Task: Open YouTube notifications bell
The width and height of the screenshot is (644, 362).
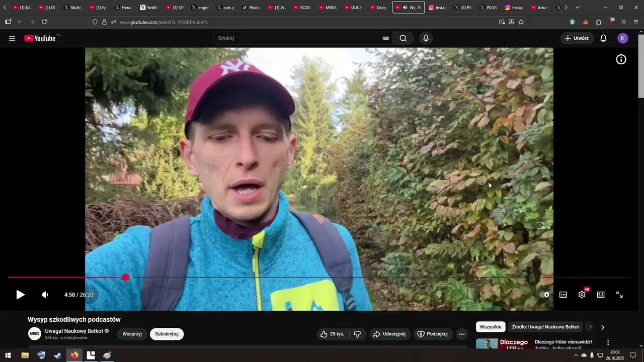Action: (603, 38)
